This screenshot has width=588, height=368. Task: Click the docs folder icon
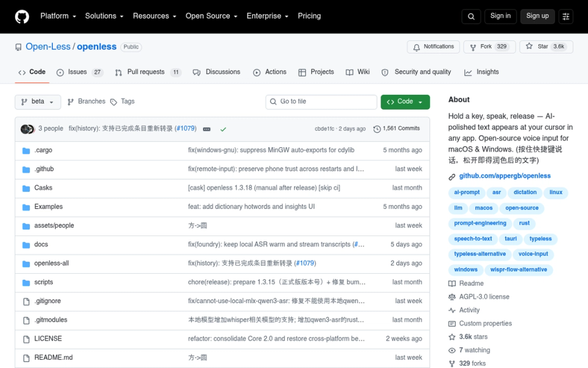pyautogui.click(x=26, y=245)
